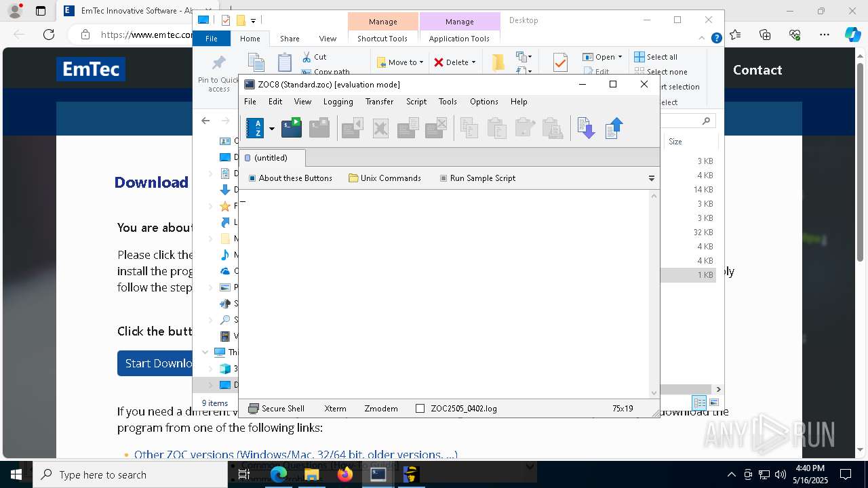Screen dimensions: 868x488
Task: Open the Unix Commands folder button
Action: 384,178
